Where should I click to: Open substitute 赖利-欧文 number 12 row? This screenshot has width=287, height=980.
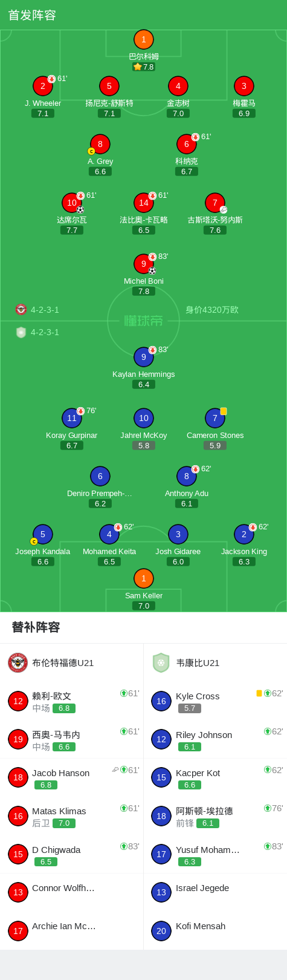click(72, 701)
